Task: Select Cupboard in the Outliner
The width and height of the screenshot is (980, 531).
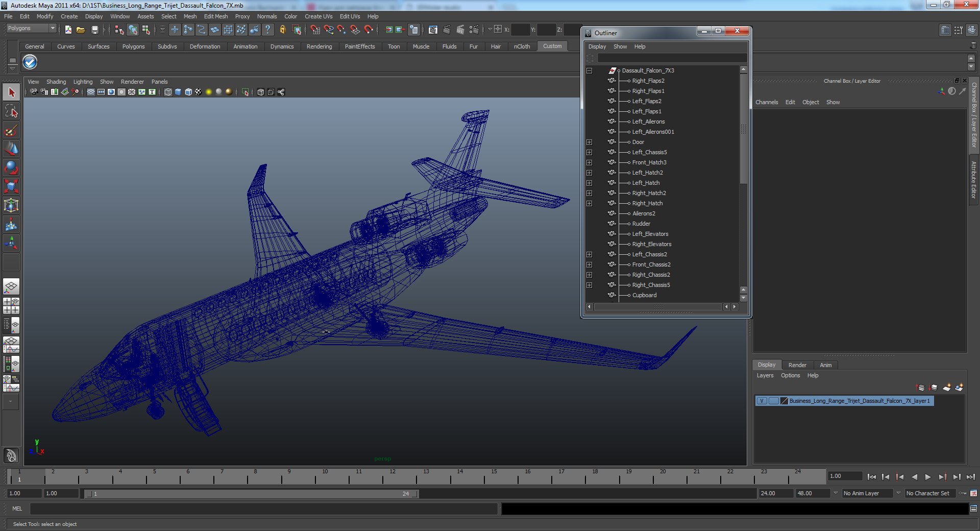Action: pyautogui.click(x=644, y=295)
